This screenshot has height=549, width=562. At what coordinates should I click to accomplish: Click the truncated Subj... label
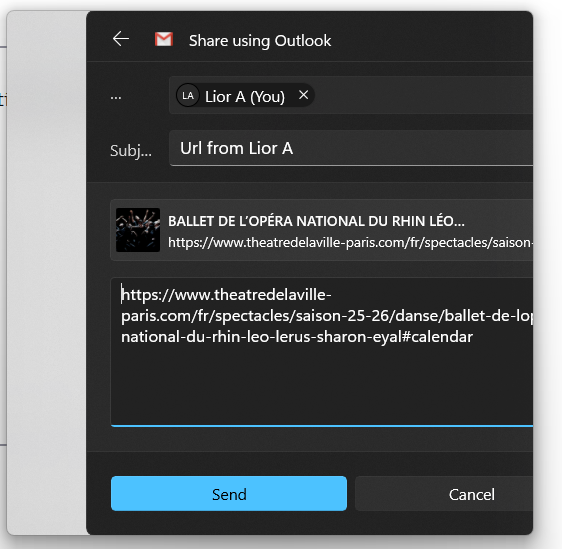131,151
